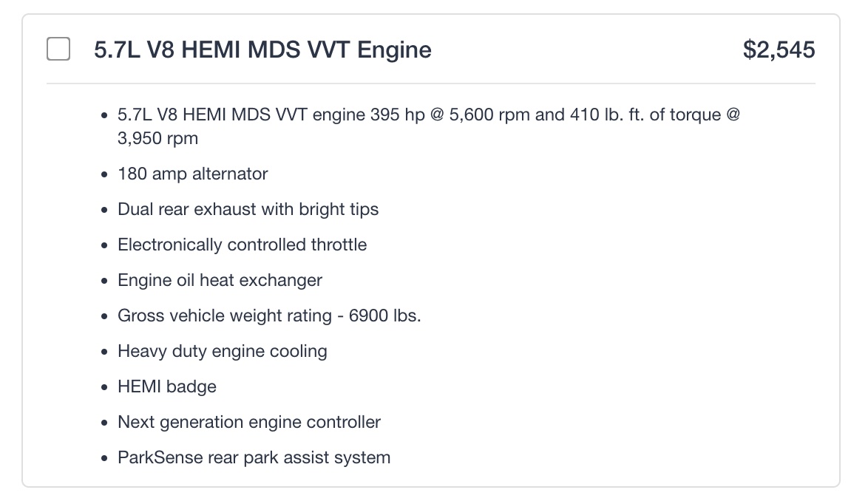Click the $2,545 package price
868x501 pixels.
click(x=779, y=50)
